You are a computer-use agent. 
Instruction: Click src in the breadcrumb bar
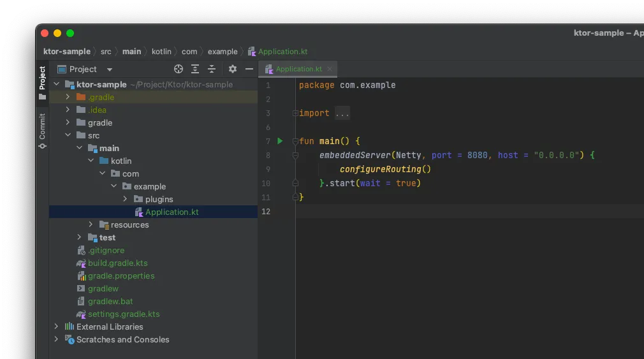(x=106, y=52)
